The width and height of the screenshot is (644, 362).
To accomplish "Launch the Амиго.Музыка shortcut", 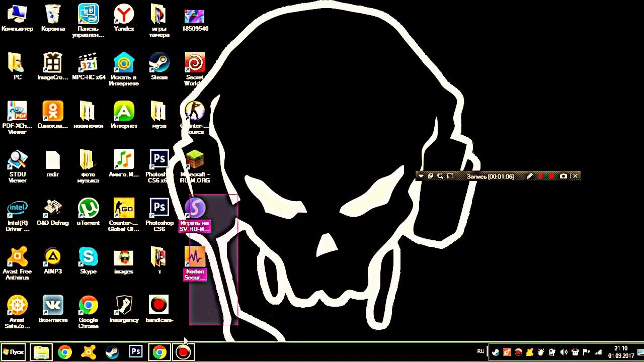I will [x=124, y=164].
